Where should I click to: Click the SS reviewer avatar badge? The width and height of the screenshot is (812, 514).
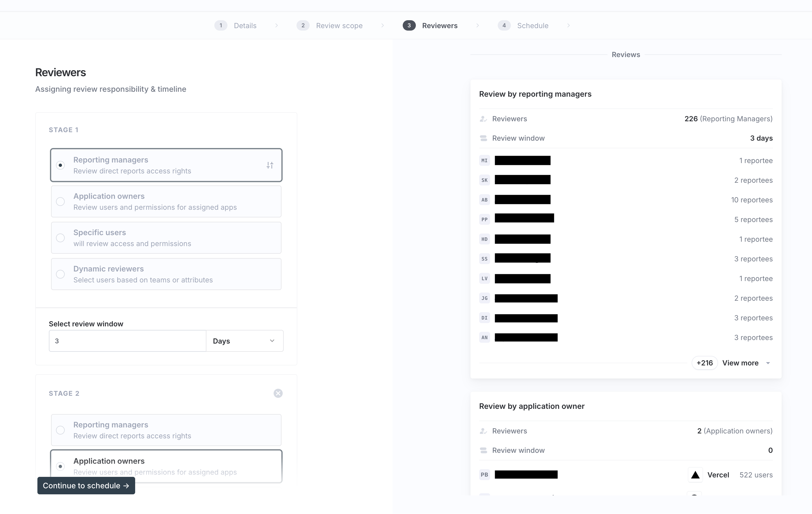[484, 259]
